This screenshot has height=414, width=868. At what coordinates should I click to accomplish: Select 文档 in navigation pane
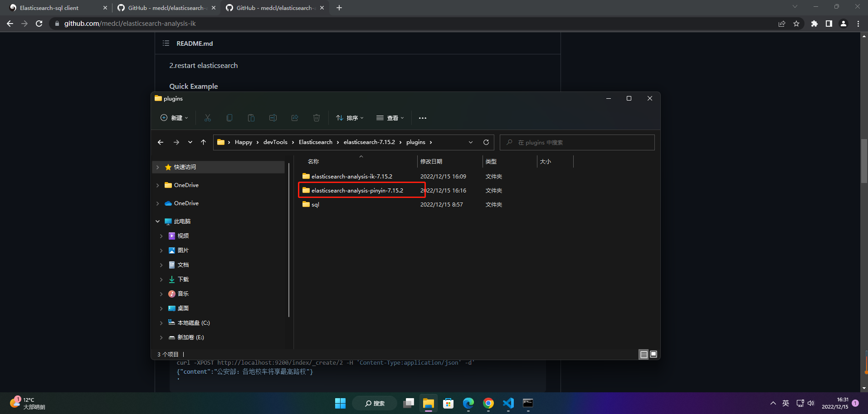click(183, 265)
